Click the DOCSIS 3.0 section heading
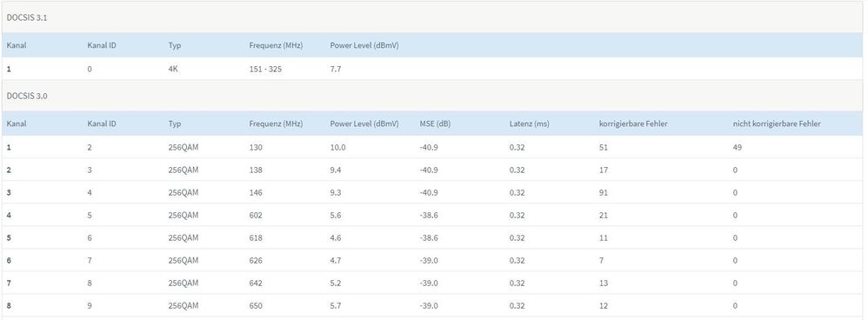 (x=27, y=96)
